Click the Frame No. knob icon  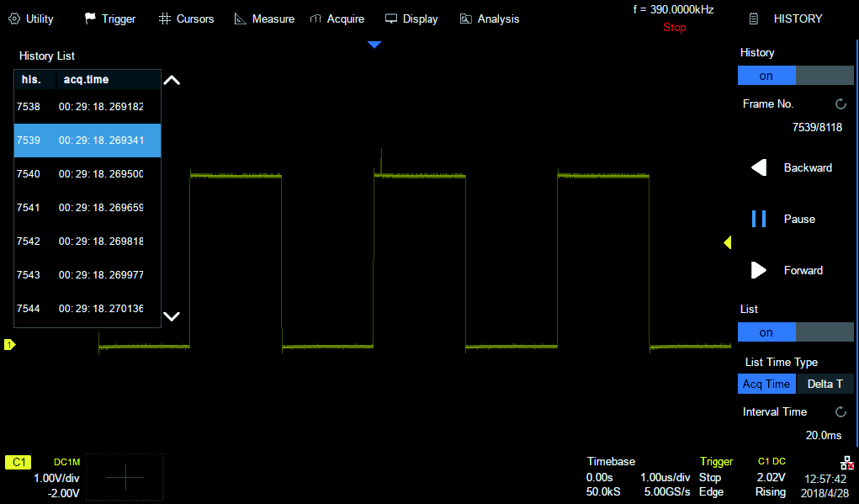840,104
